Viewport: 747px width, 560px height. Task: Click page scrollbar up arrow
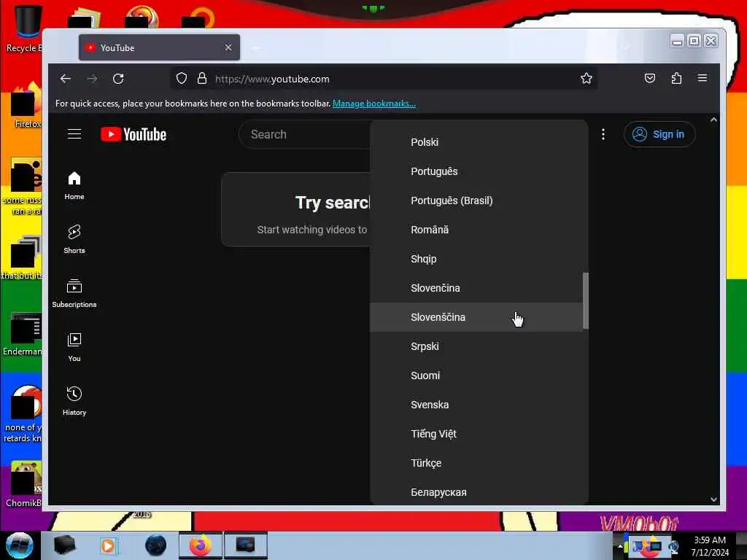pos(713,120)
